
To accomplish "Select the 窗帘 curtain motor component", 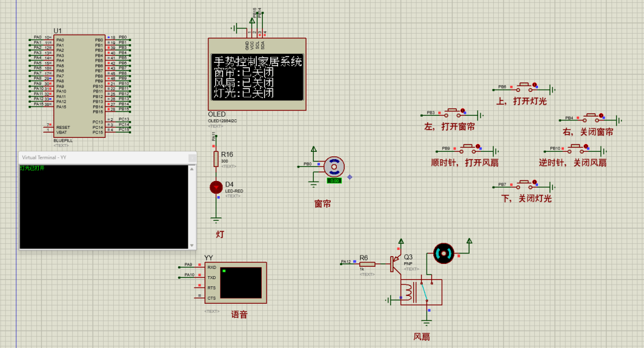I will click(335, 166).
